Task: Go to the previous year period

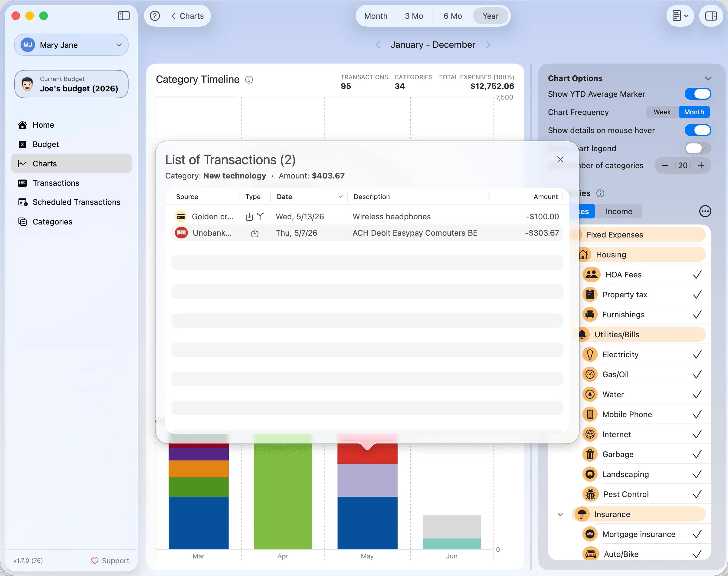Action: (x=378, y=44)
